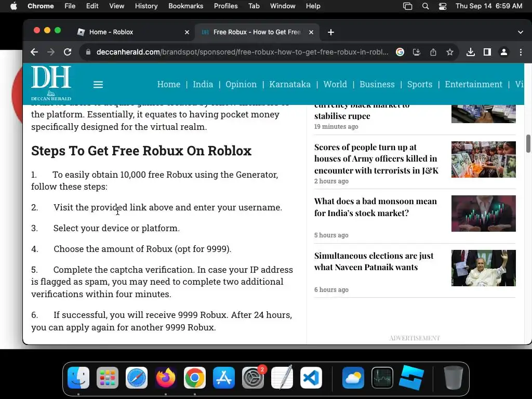Open the India section link

pyautogui.click(x=203, y=84)
